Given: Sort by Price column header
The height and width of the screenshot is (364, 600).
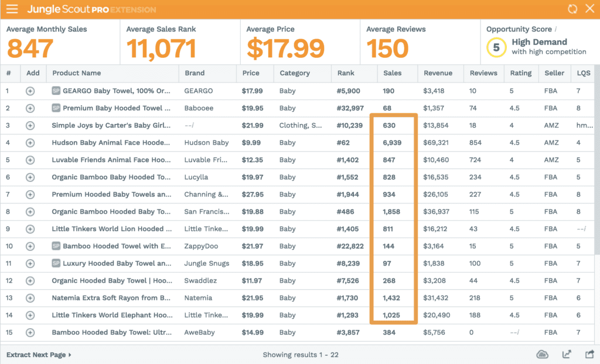Looking at the screenshot, I should click(251, 73).
